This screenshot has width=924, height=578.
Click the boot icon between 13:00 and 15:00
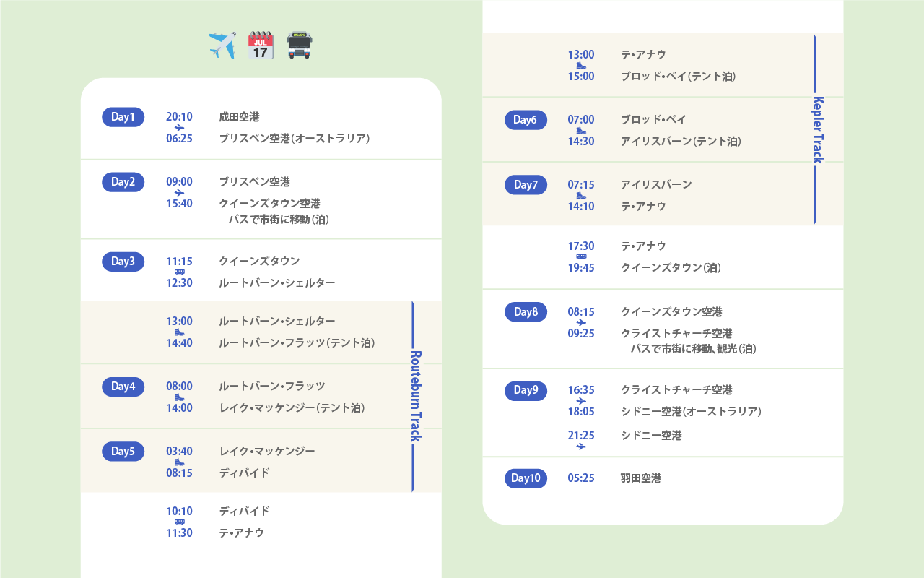pos(581,66)
